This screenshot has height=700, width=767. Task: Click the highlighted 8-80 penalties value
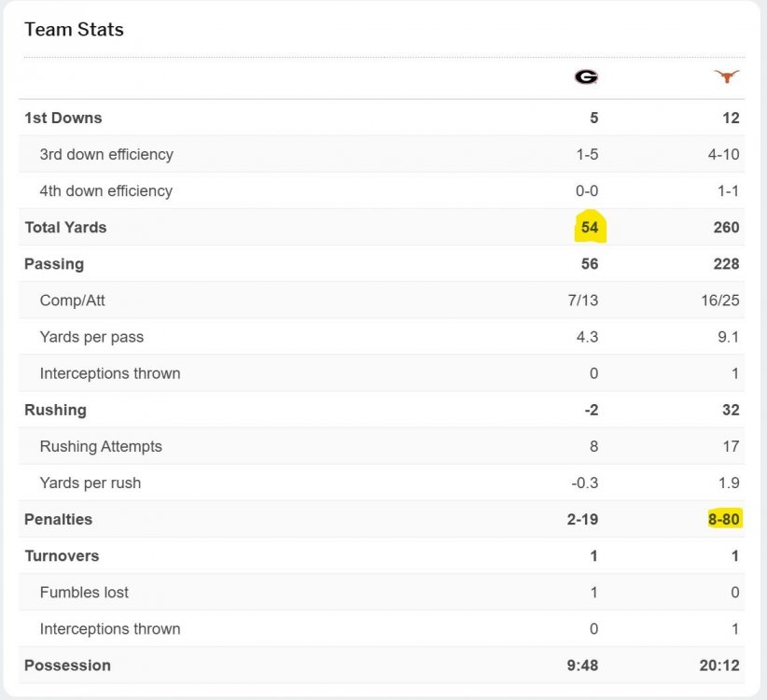(724, 519)
